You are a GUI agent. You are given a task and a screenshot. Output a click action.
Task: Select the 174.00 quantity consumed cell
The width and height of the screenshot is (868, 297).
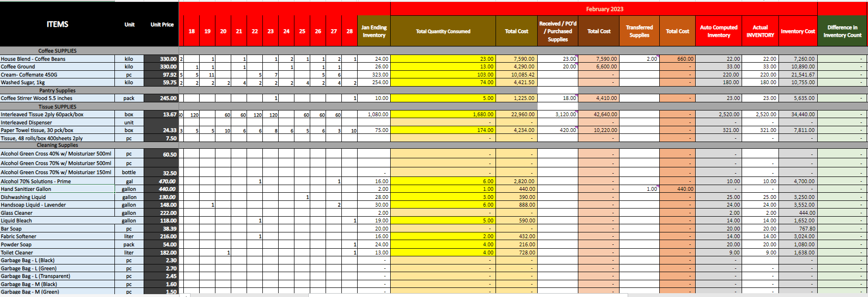[443, 130]
